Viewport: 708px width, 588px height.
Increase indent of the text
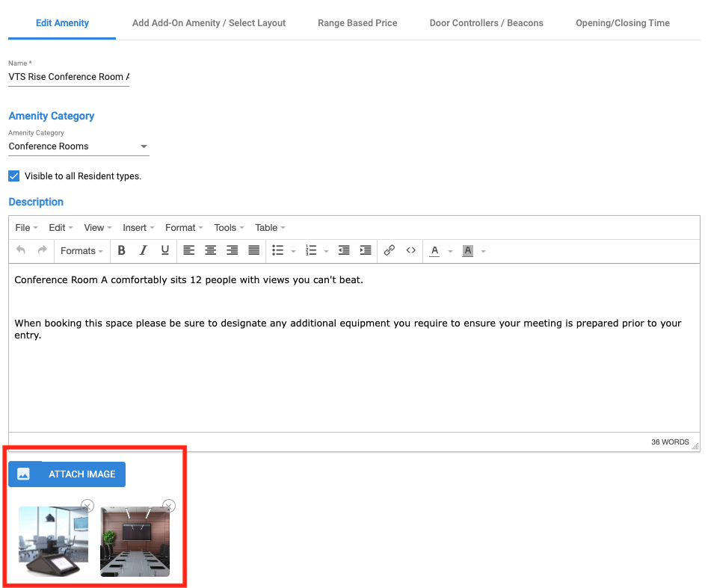366,250
